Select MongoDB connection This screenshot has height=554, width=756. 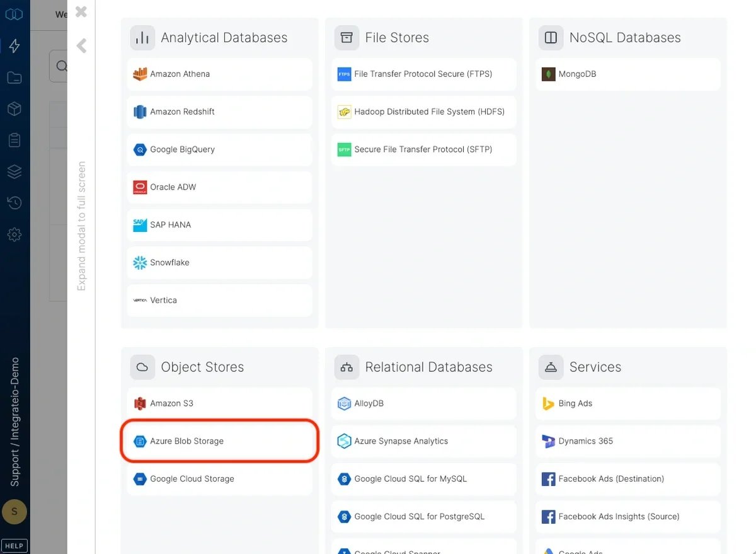(x=627, y=74)
